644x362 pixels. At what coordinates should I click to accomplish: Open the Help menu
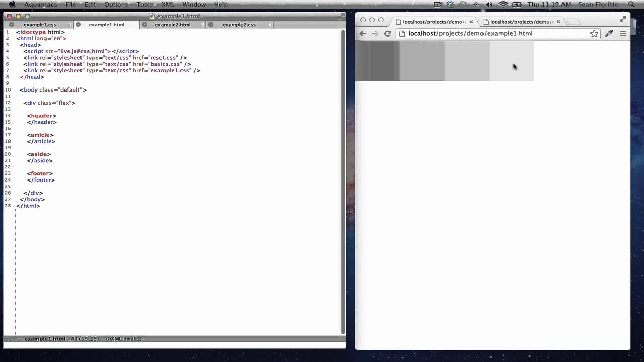coord(221,5)
